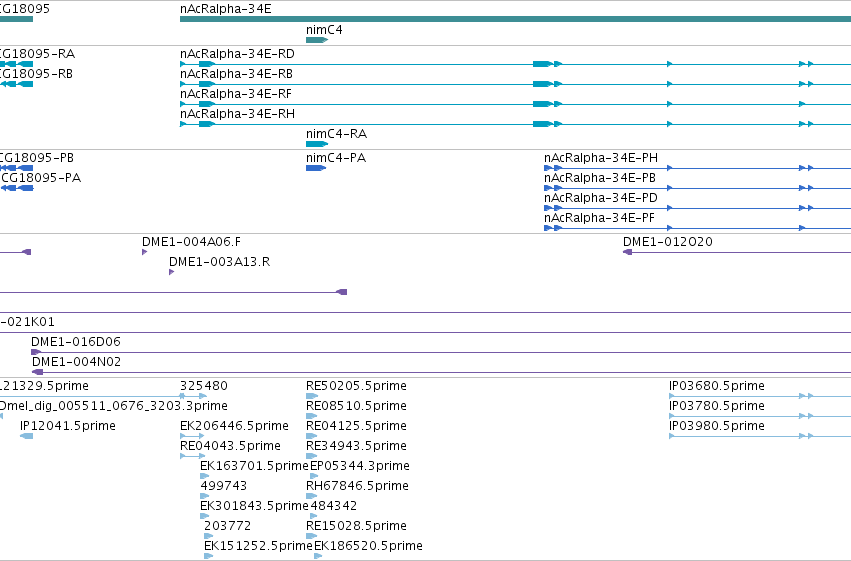
Task: Select the DME1-003A13.R feature
Action: (172, 272)
